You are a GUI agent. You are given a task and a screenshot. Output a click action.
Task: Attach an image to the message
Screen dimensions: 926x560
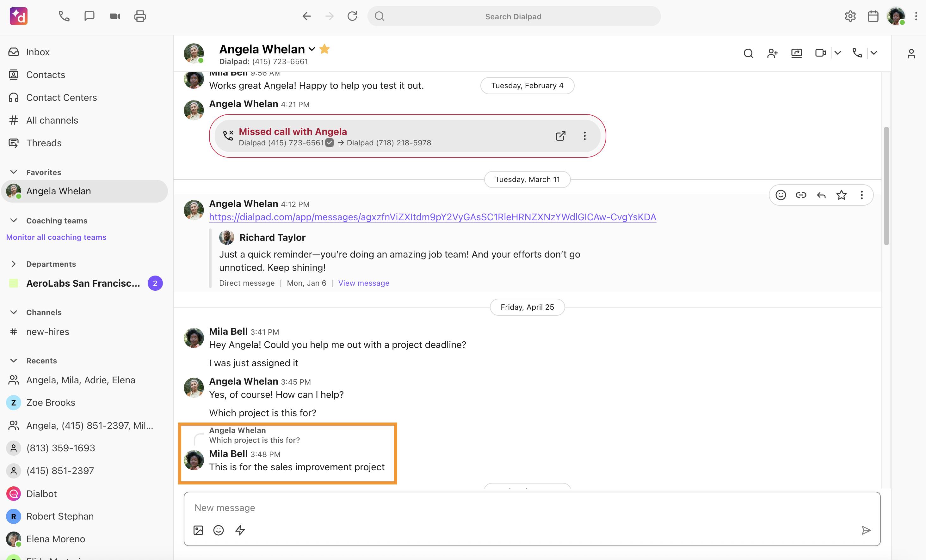(198, 530)
